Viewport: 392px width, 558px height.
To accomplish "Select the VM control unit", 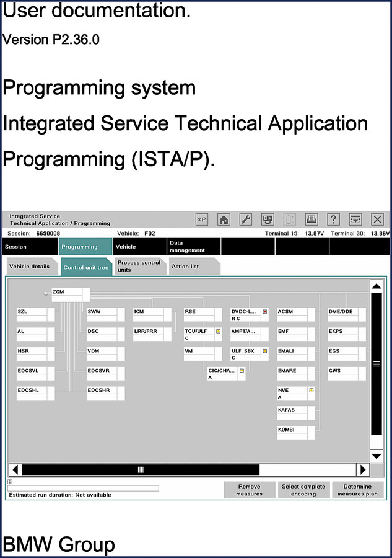I will click(203, 354).
